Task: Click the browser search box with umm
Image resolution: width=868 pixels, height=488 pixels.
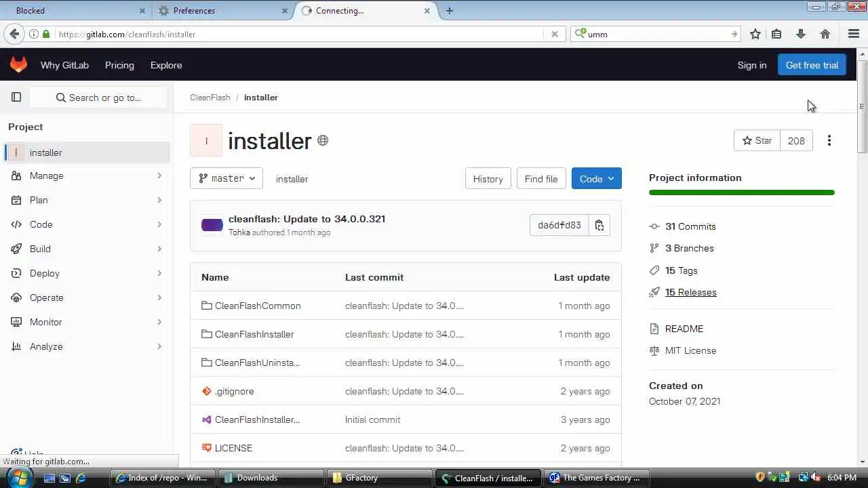Action: pyautogui.click(x=656, y=34)
